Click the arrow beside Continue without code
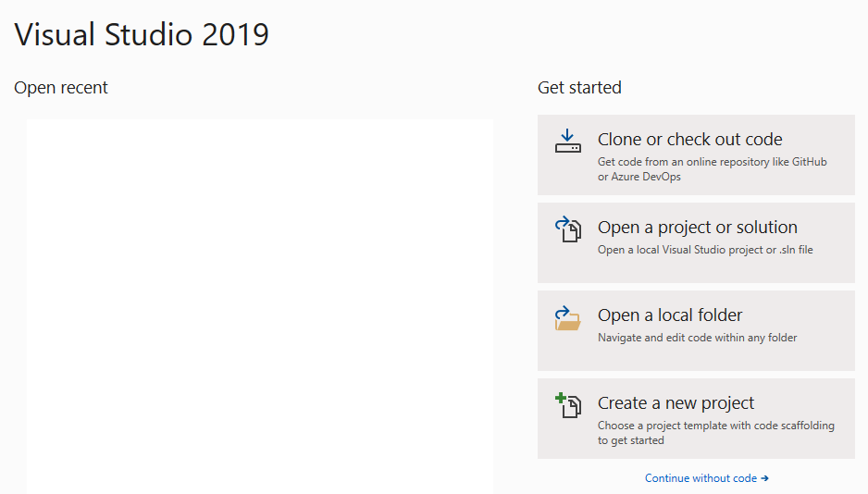Screen dimensions: 868x494 pos(764,478)
